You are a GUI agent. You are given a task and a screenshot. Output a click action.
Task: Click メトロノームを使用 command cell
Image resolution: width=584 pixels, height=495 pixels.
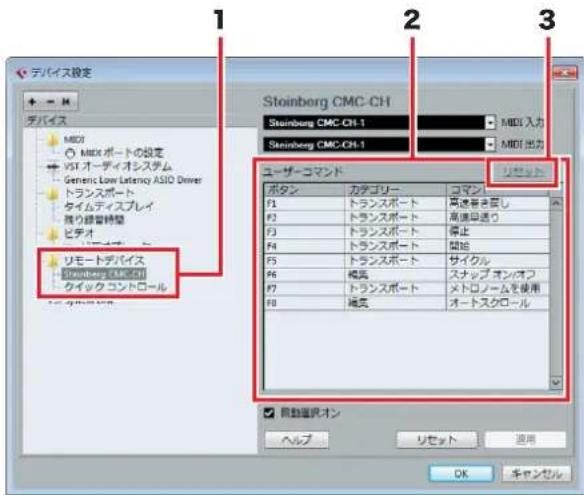[498, 289]
